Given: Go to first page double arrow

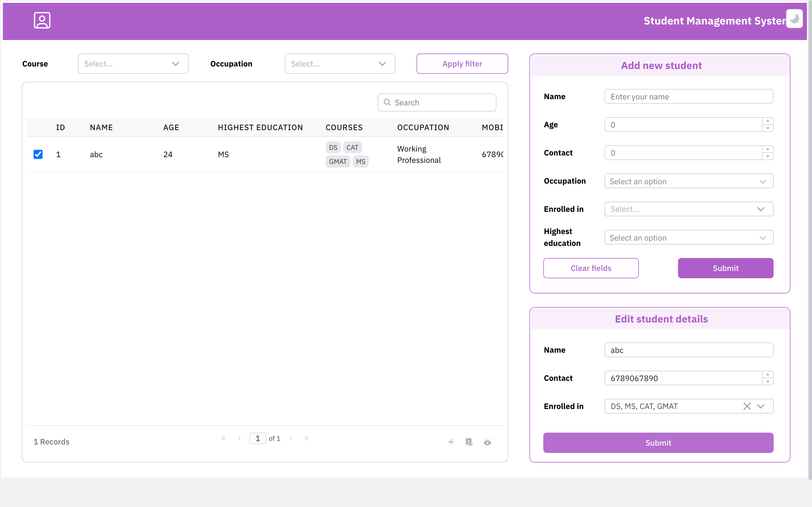Looking at the screenshot, I should (x=224, y=438).
